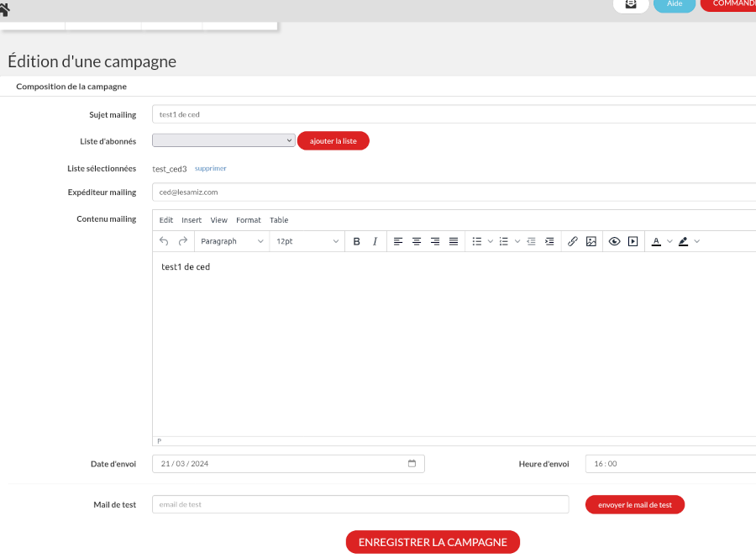Open the calendar picker for Date d'envoi
756x558 pixels.
[412, 464]
